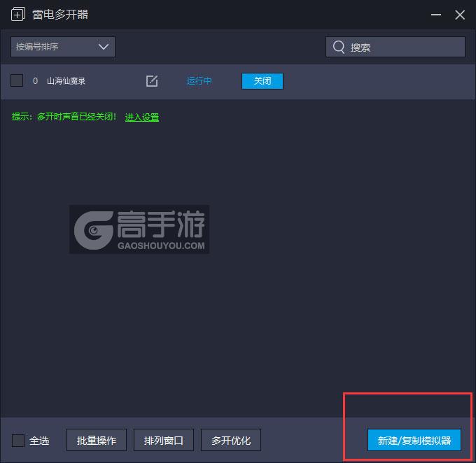Screen dimensions: 476x463
Task: Open the 按编号排序 sort dropdown
Action: click(x=63, y=47)
